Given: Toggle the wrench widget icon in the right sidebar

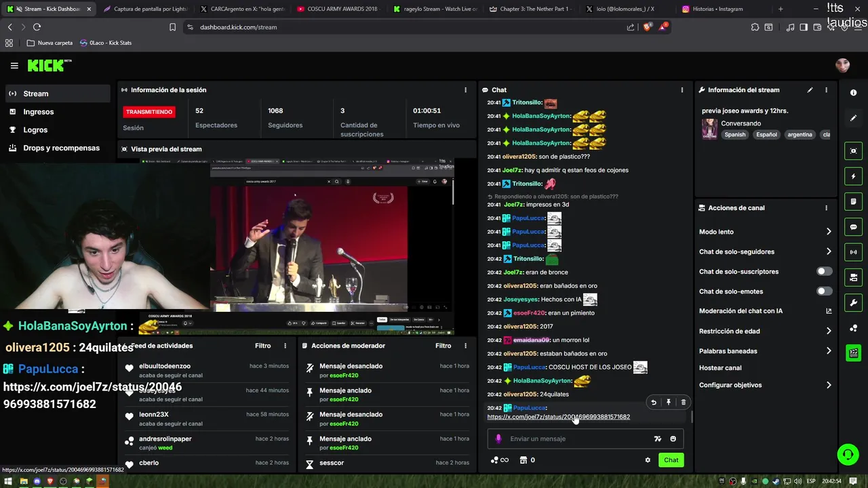Looking at the screenshot, I should tap(854, 302).
